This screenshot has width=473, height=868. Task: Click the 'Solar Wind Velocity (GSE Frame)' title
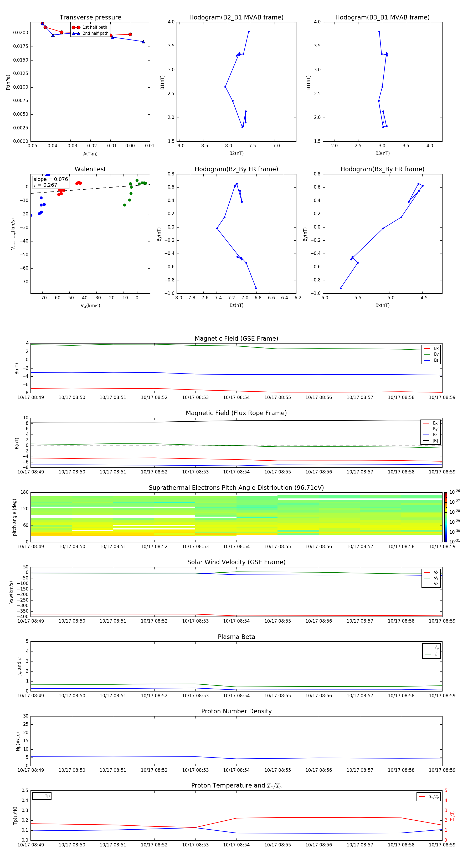pos(236,562)
